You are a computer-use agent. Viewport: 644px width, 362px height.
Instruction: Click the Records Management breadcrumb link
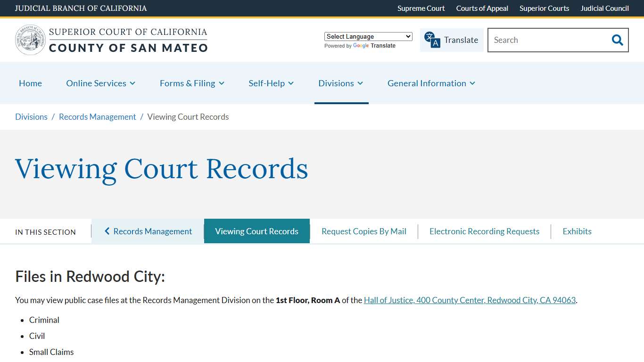point(97,116)
